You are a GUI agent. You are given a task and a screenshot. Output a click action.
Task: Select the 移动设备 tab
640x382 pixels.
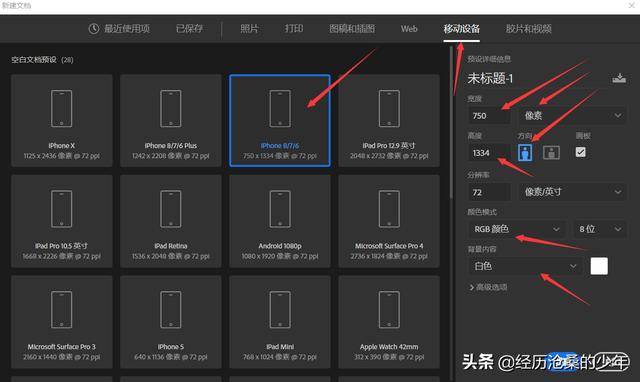(x=462, y=29)
